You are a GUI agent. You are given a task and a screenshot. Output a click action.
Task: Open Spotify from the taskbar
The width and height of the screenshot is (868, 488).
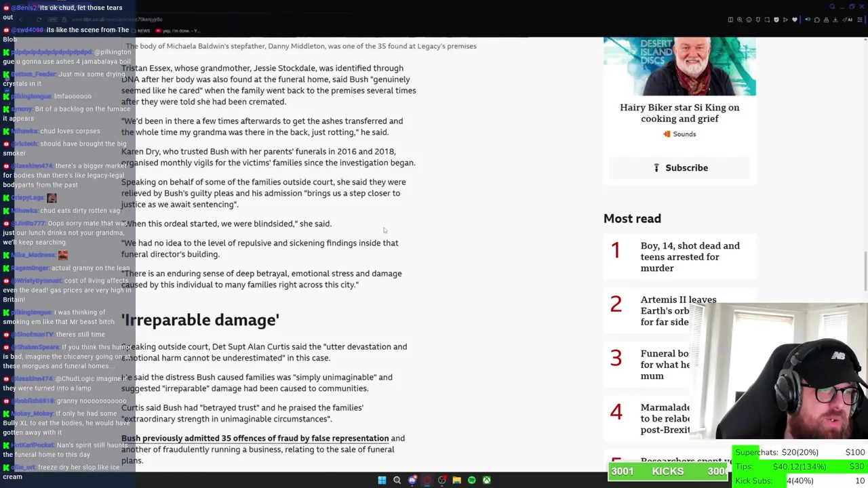(471, 480)
